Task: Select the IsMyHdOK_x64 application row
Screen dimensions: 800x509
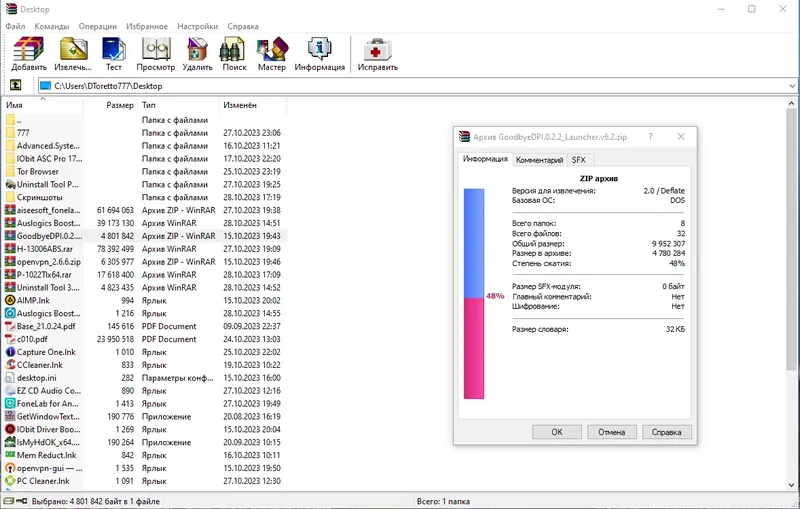Action: coord(145,442)
